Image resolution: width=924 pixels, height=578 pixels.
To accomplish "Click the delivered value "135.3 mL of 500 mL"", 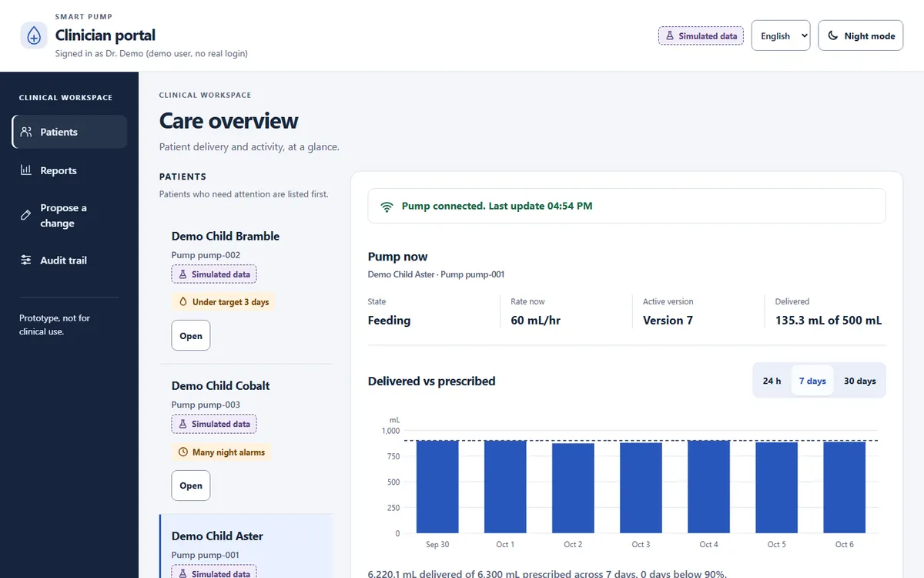I will tap(829, 321).
